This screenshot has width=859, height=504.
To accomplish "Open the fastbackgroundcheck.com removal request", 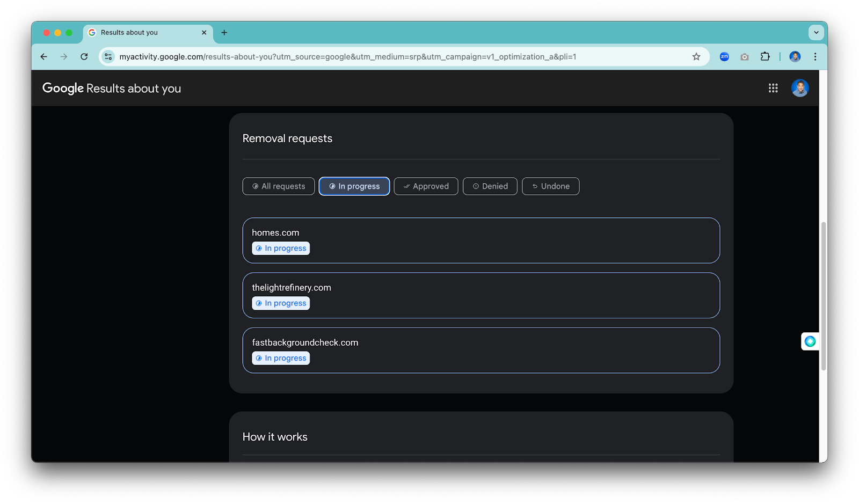I will click(x=481, y=350).
